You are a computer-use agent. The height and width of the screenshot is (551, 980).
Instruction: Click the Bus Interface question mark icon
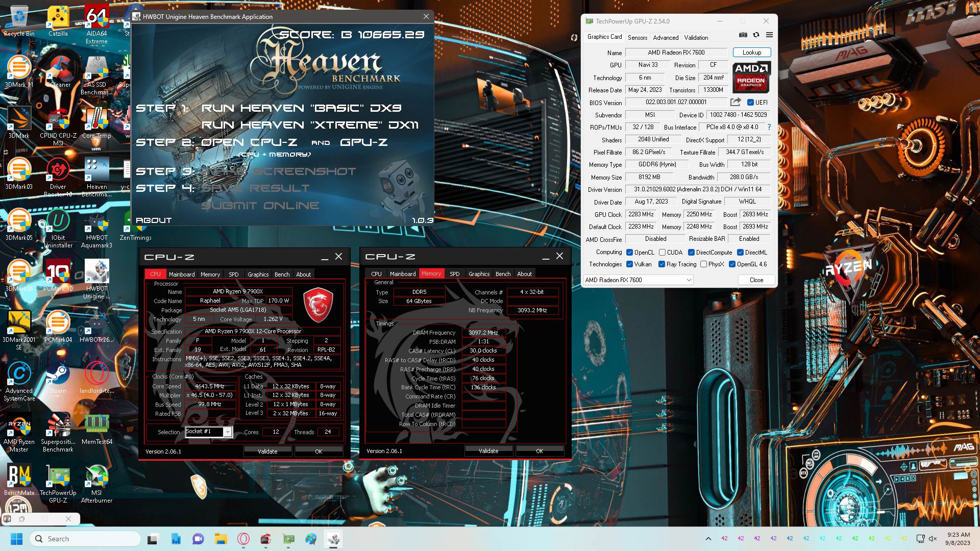point(769,127)
